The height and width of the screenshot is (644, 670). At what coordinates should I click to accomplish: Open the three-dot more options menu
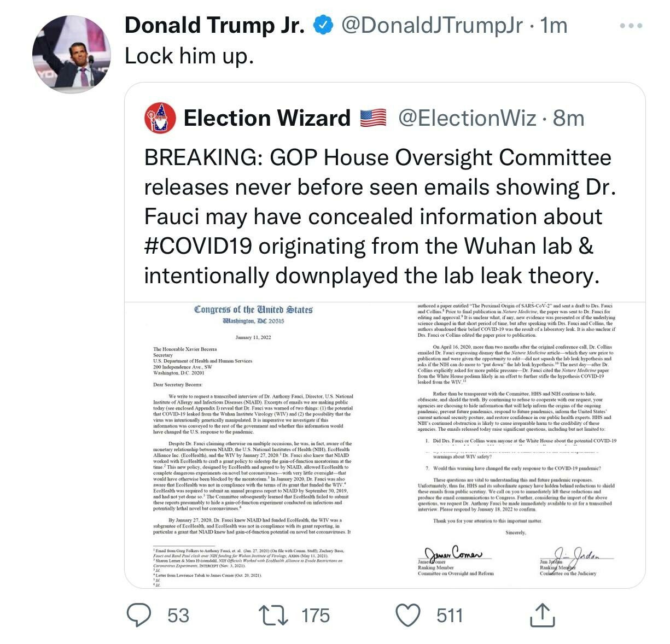(x=631, y=26)
